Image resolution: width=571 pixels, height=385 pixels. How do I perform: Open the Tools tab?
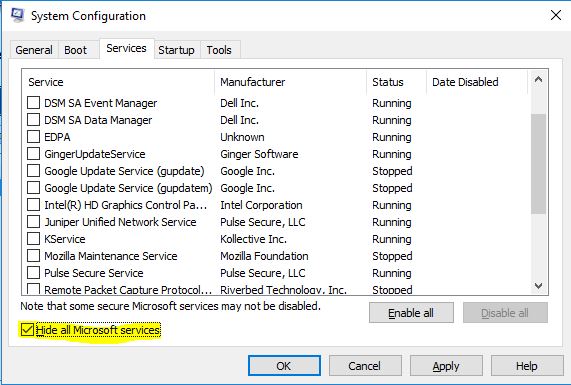click(219, 50)
